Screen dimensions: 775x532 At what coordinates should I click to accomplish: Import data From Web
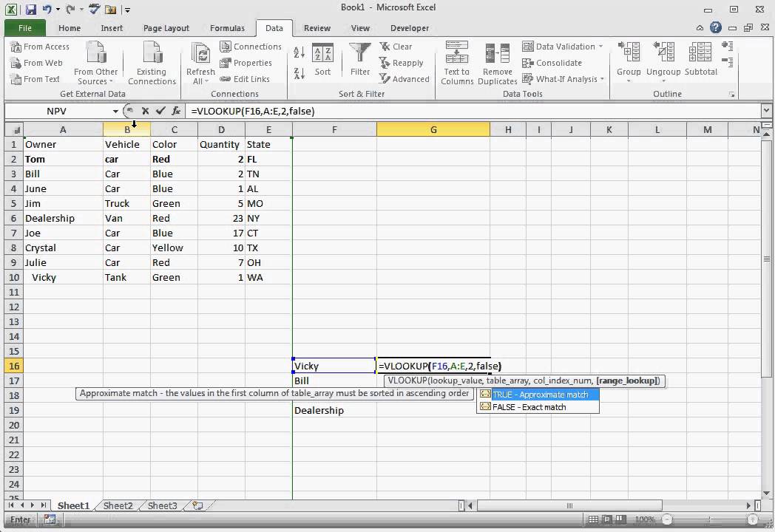pos(36,63)
